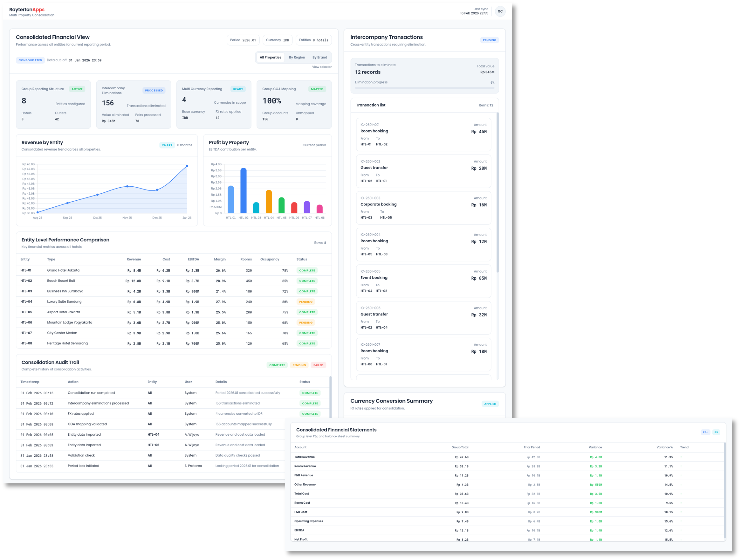Click the Jan 26 revenue data point
Screen dimensions: 741x560
click(187, 166)
